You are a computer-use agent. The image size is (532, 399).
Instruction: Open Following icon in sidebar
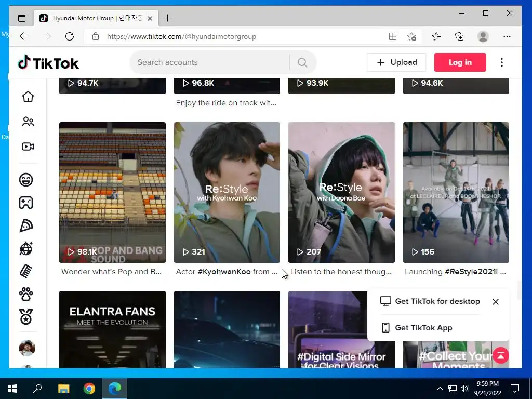click(x=28, y=122)
